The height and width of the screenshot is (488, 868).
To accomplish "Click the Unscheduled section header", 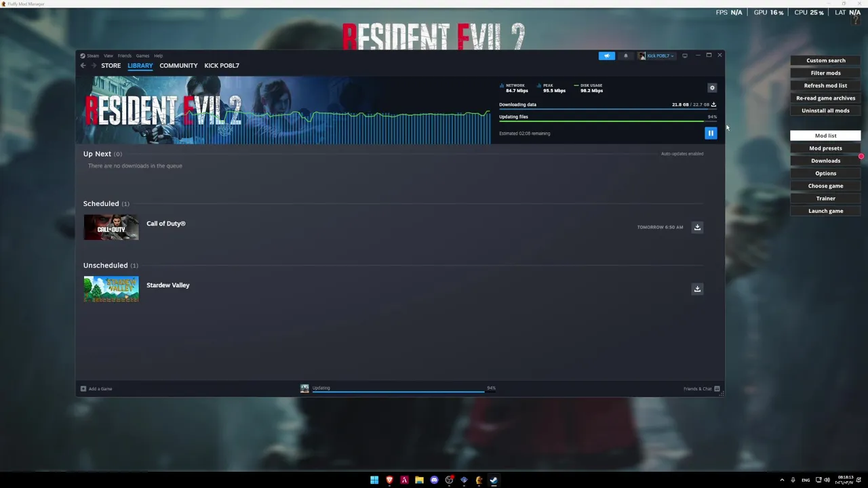I will [111, 265].
